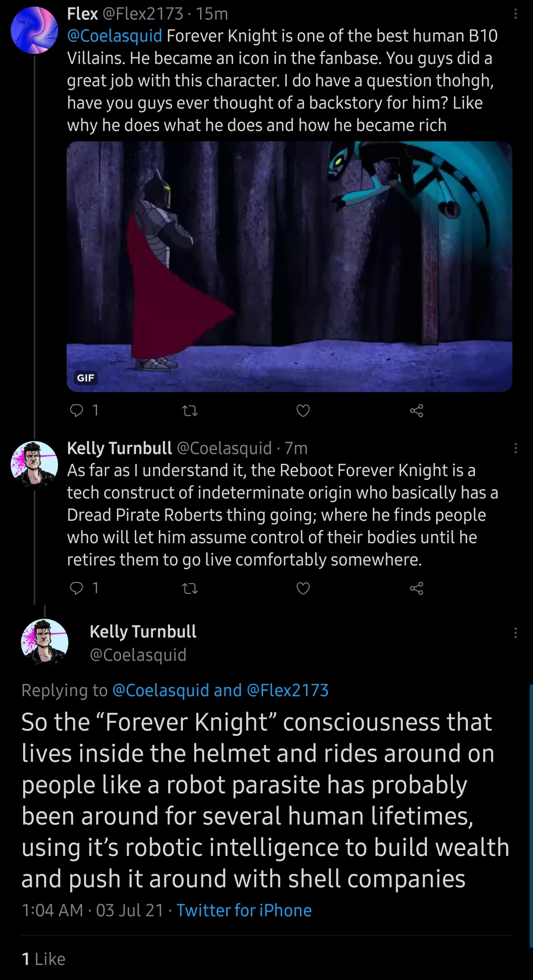Open Kelly Turnbull's name on 7m tweet
The width and height of the screenshot is (533, 980).
[x=120, y=448]
